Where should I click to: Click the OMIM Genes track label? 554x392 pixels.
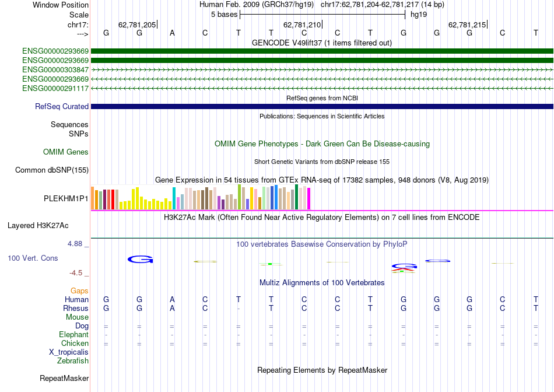coord(66,152)
